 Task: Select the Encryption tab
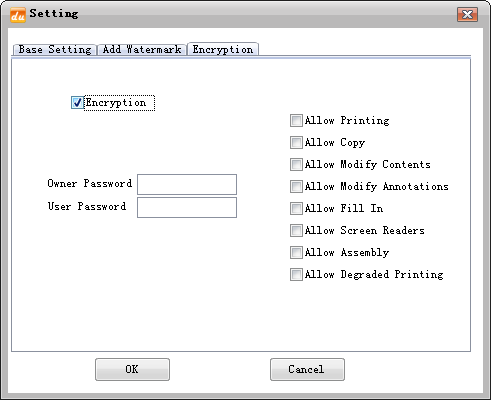pyautogui.click(x=223, y=49)
